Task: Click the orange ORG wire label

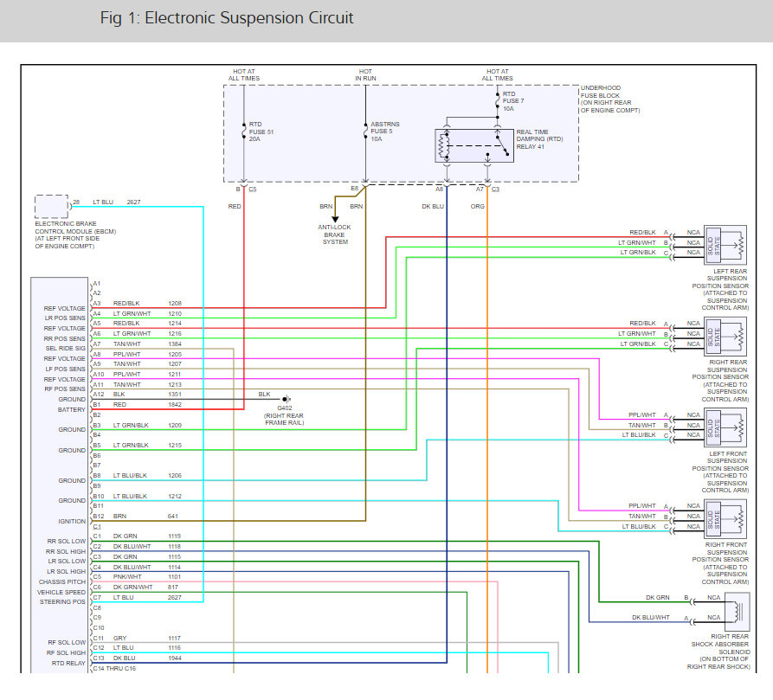Action: pyautogui.click(x=477, y=207)
